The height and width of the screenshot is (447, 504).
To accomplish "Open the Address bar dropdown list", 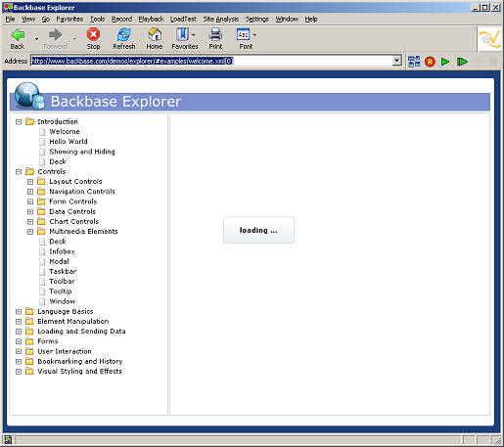I will click(397, 61).
